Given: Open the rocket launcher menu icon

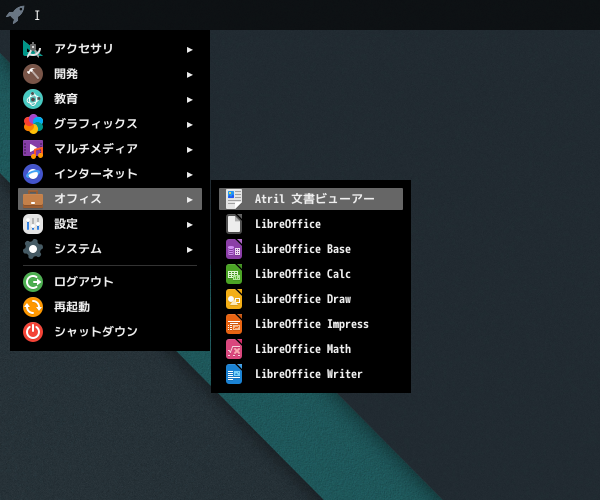Looking at the screenshot, I should pyautogui.click(x=15, y=15).
